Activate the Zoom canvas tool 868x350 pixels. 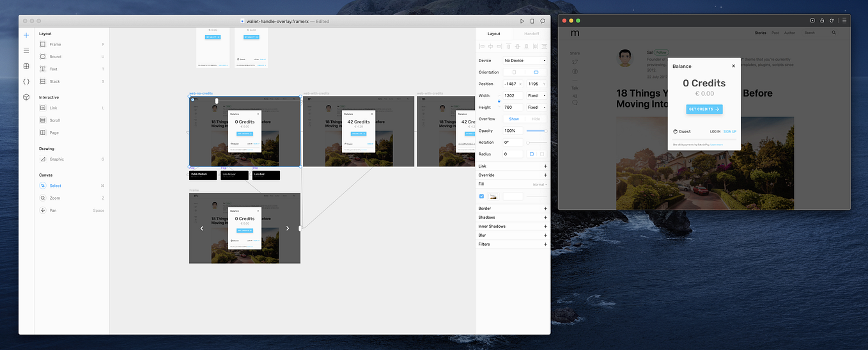tap(72, 198)
